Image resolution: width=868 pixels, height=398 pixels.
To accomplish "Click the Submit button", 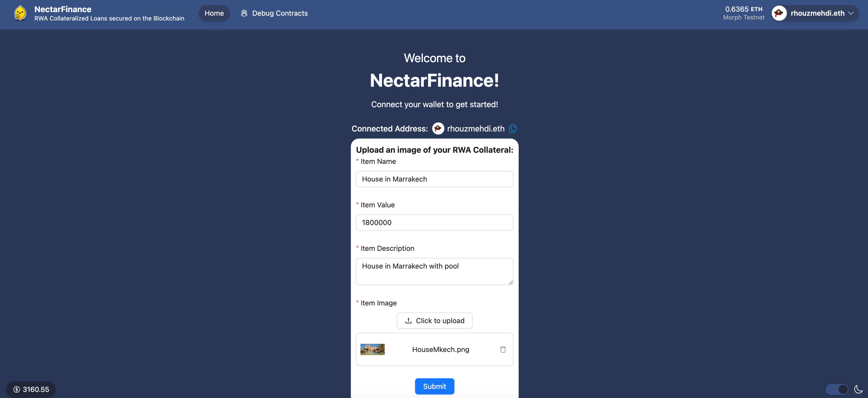I will pos(435,386).
